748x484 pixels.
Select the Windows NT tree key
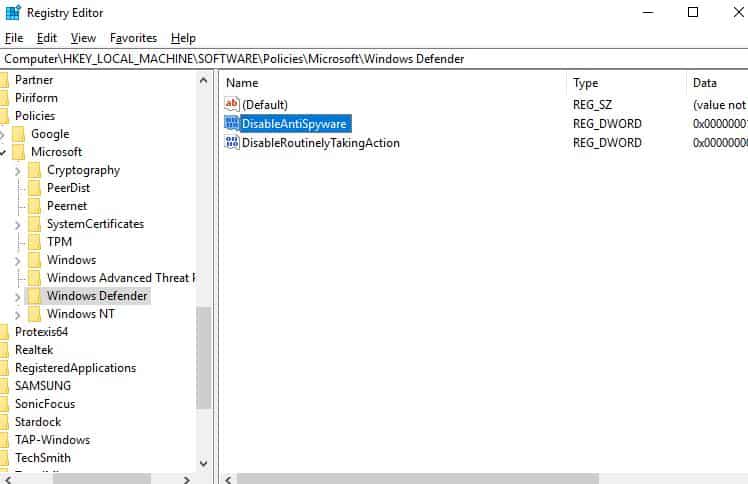[x=80, y=314]
